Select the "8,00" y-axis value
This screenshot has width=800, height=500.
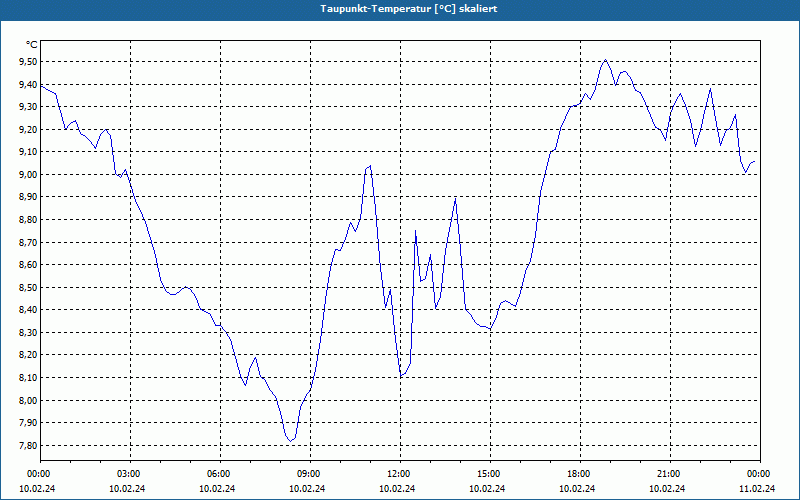29,401
